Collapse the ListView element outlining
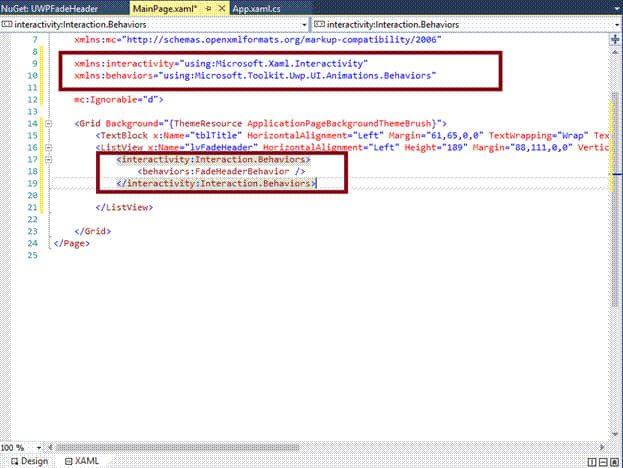The width and height of the screenshot is (623, 468). [48, 148]
